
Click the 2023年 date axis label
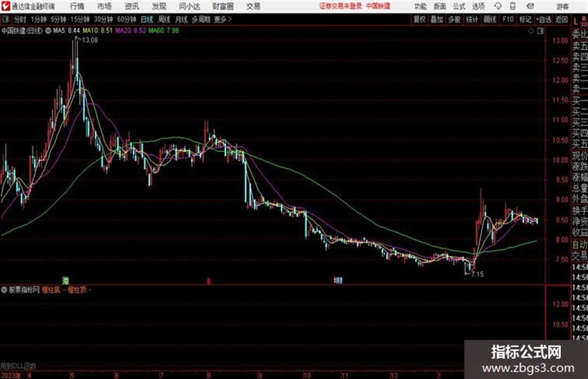click(11, 375)
